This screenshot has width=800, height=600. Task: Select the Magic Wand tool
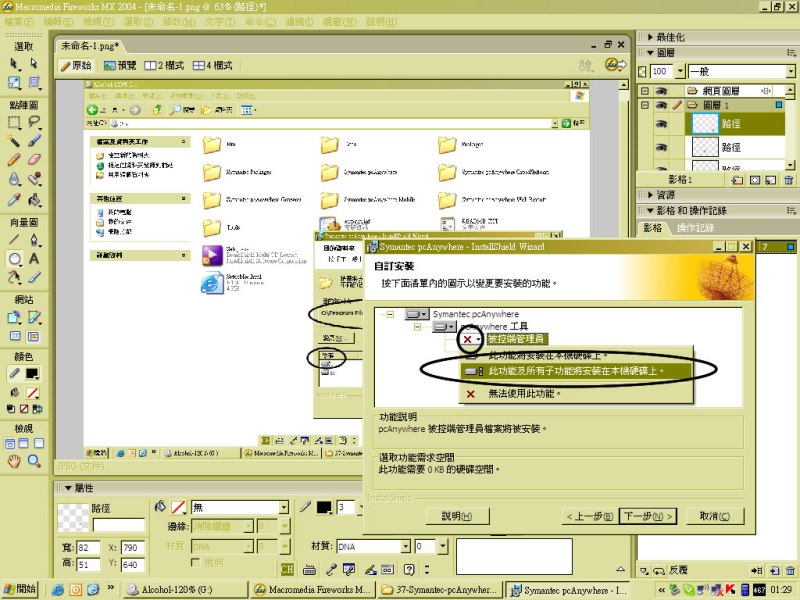[14, 140]
